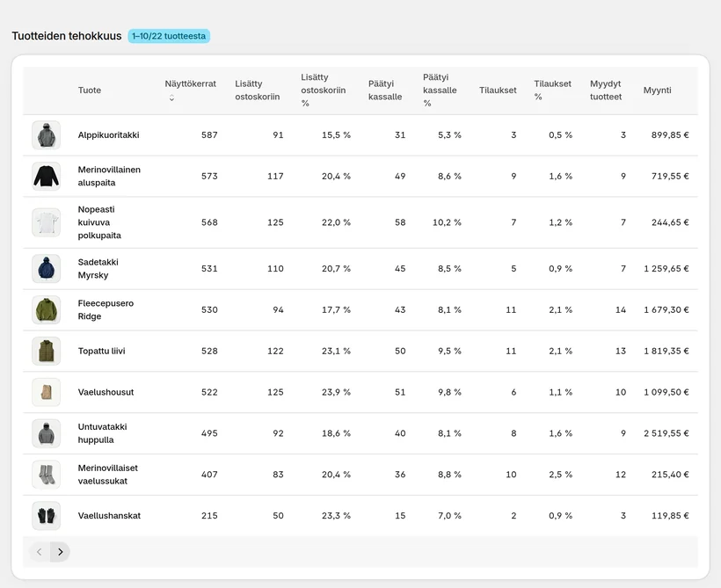This screenshot has width=721, height=588.
Task: Click the Lisätty ostoskoriin column header
Action: tap(258, 91)
